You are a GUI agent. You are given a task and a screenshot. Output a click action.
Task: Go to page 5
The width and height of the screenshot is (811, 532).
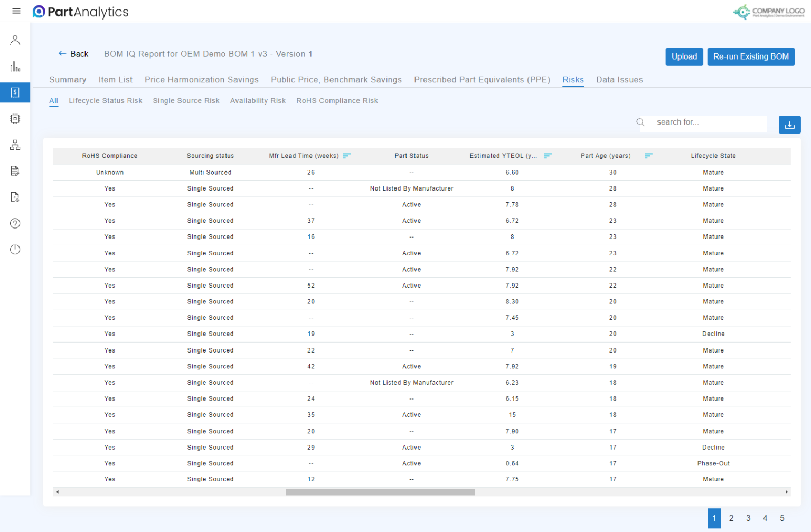pyautogui.click(x=782, y=518)
